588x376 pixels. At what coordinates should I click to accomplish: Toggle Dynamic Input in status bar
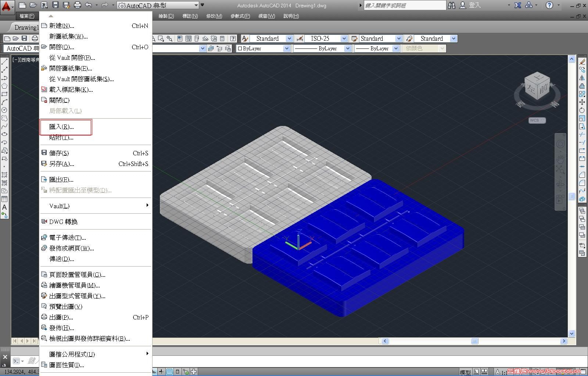point(154,372)
